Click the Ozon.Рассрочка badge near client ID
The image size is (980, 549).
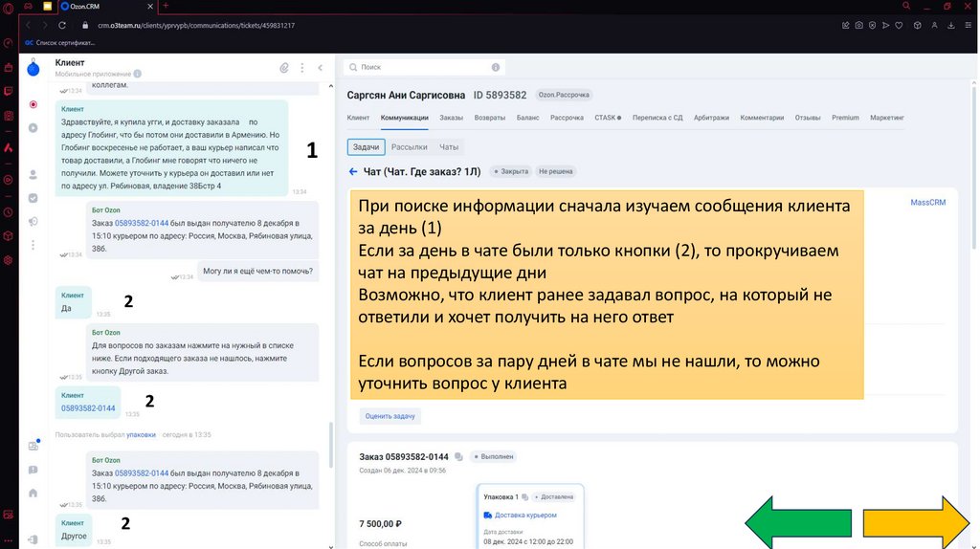click(x=564, y=95)
